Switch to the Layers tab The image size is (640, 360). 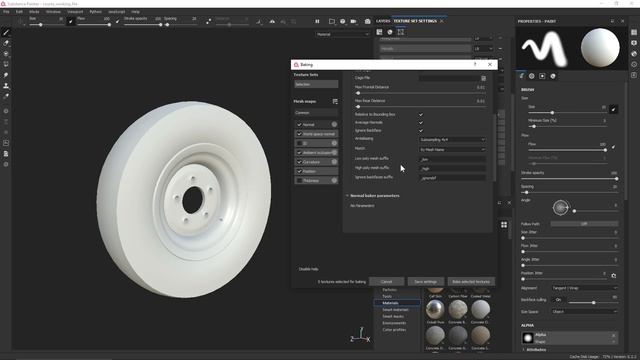pos(383,21)
